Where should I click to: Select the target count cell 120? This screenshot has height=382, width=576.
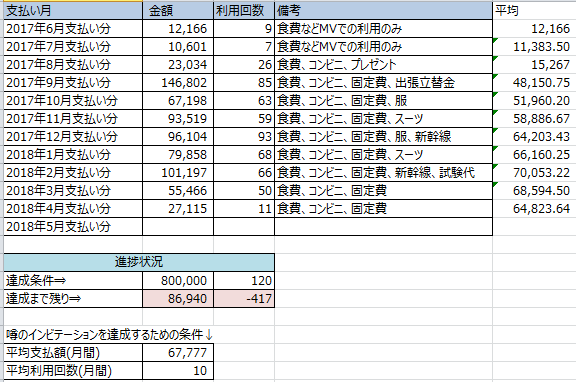tap(244, 281)
